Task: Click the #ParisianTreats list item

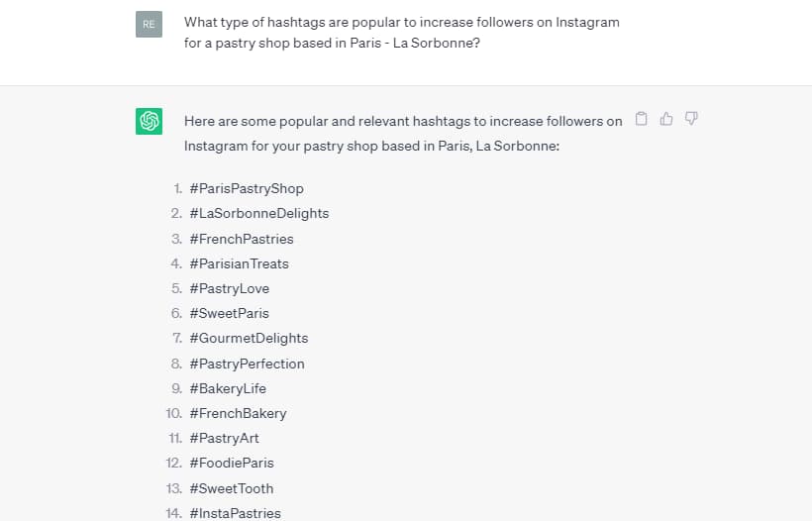Action: click(240, 263)
